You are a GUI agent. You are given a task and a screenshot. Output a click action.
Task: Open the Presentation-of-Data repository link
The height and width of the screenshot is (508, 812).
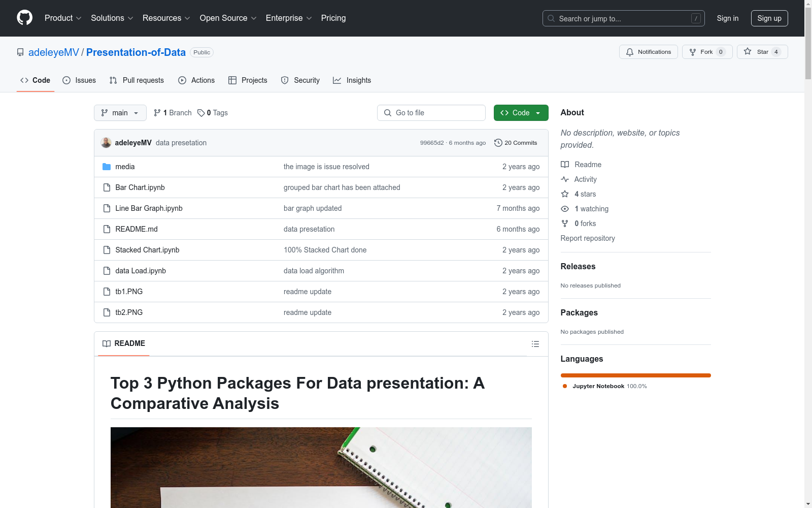136,52
